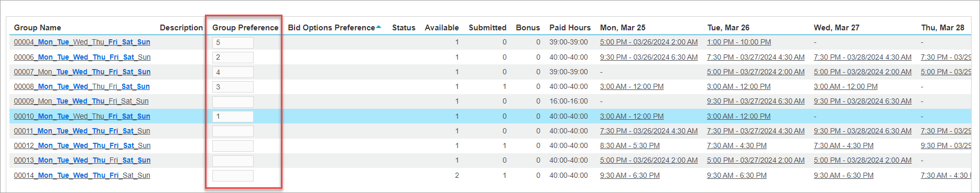Open group 00004_Mon_Tue_Wed_Thu_Fri_Sat_Sun link
This screenshot has width=980, height=193.
[x=82, y=42]
